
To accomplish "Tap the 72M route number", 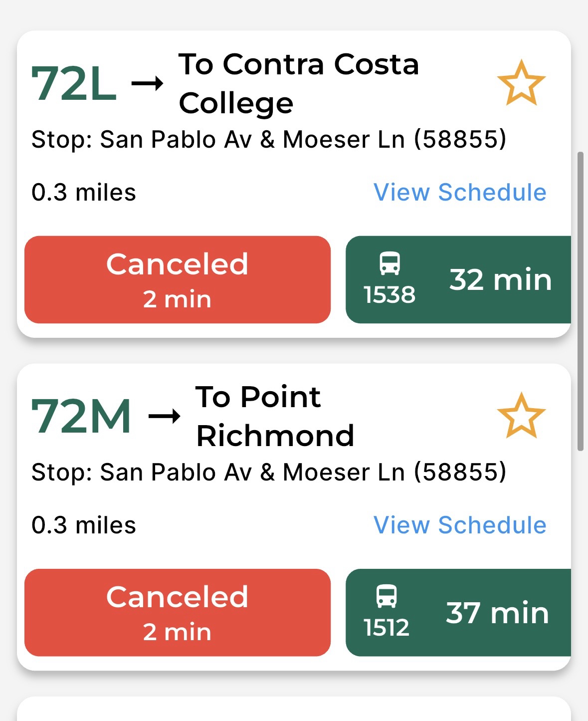I will (x=81, y=416).
